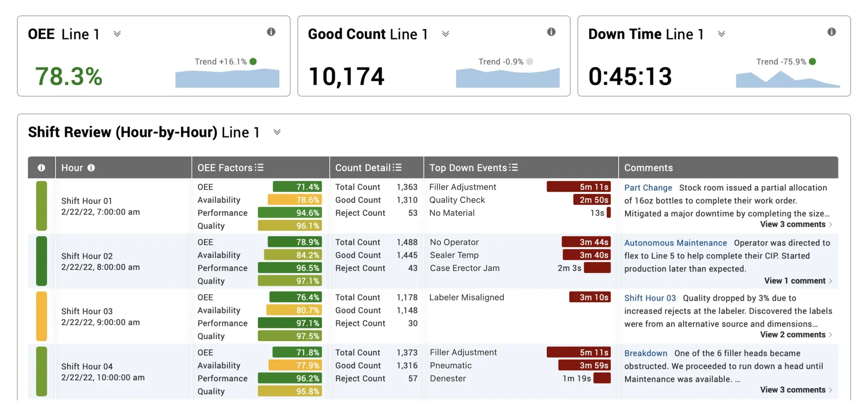Viewport: 868px width, 419px height.
Task: Click the 0:45:13 Down Time value
Action: coord(630,76)
